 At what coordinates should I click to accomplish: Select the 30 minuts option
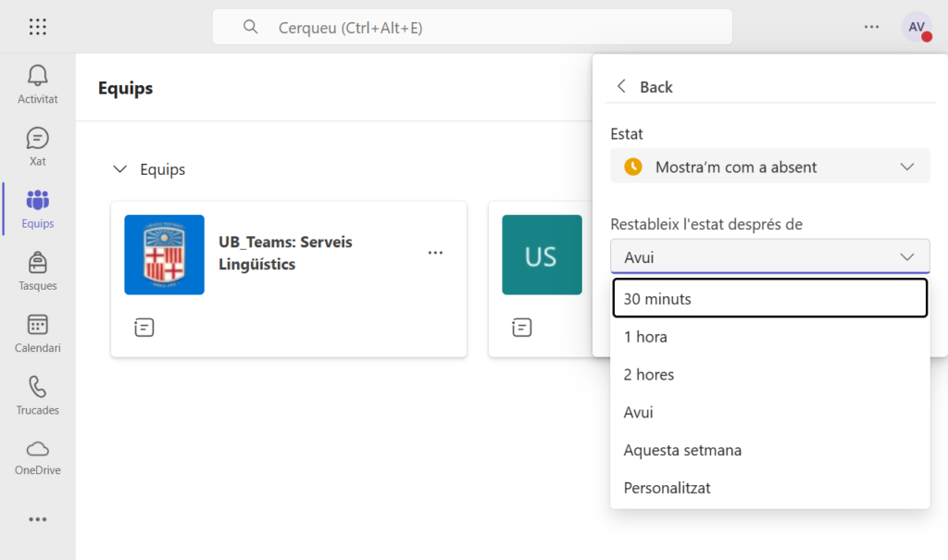769,299
